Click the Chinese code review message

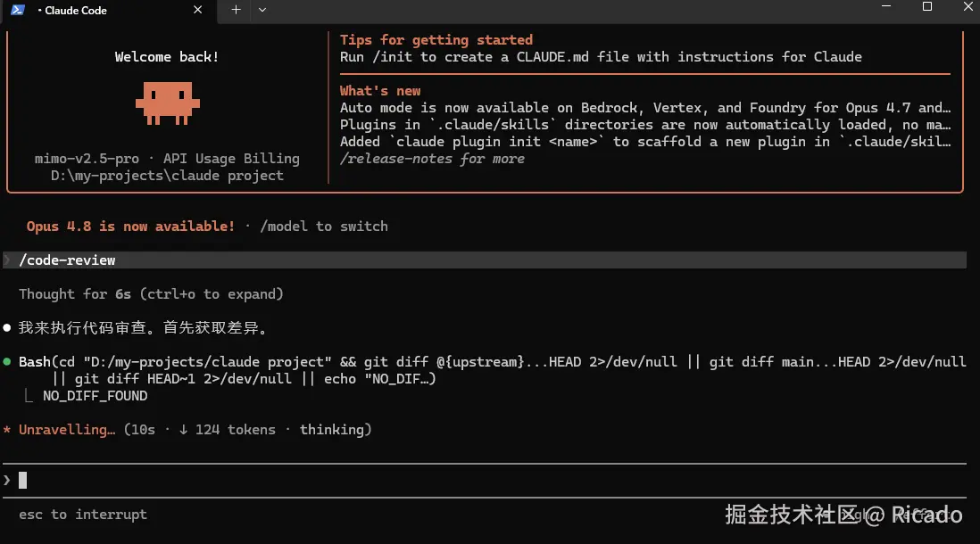(144, 328)
